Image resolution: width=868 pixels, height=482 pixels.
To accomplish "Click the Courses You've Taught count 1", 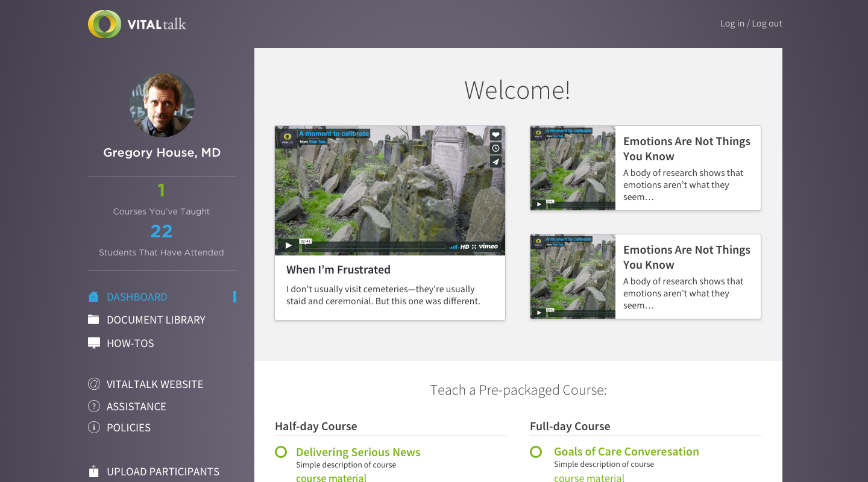I will click(x=162, y=190).
